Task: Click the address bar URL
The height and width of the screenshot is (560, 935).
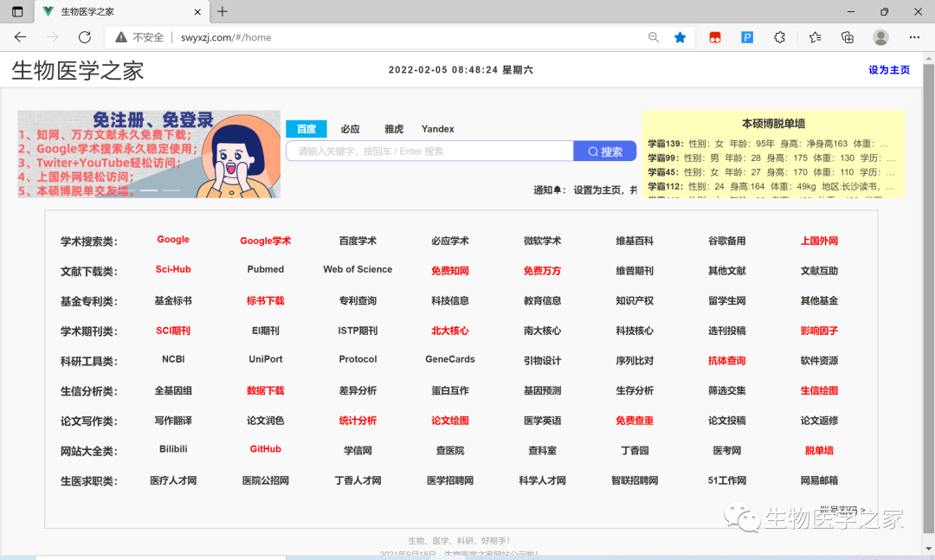Action: pos(226,37)
